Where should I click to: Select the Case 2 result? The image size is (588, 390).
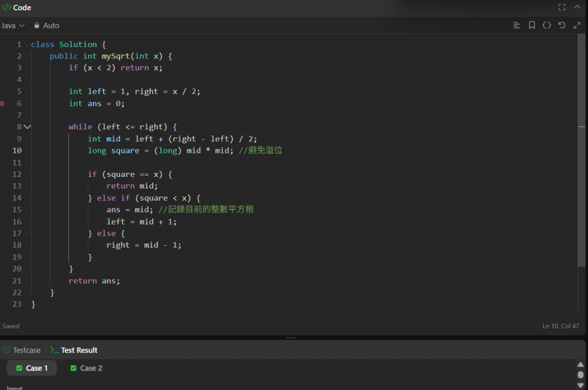(86, 368)
